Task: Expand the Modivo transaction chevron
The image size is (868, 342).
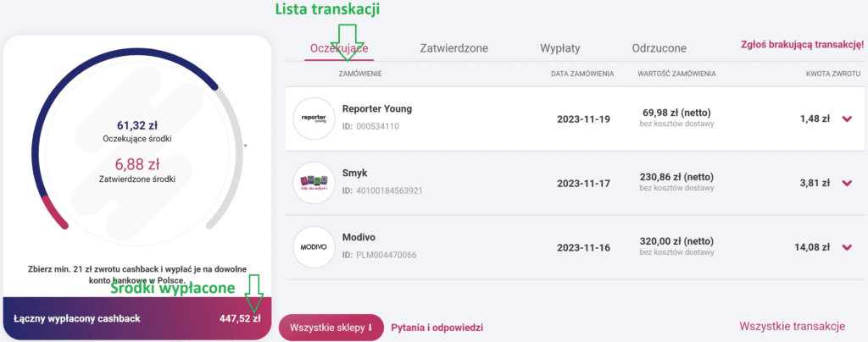Action: coord(846,247)
